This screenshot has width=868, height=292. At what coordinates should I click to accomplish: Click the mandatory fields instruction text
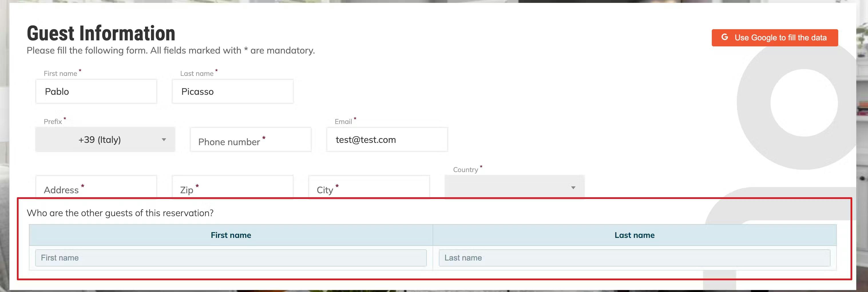(171, 51)
